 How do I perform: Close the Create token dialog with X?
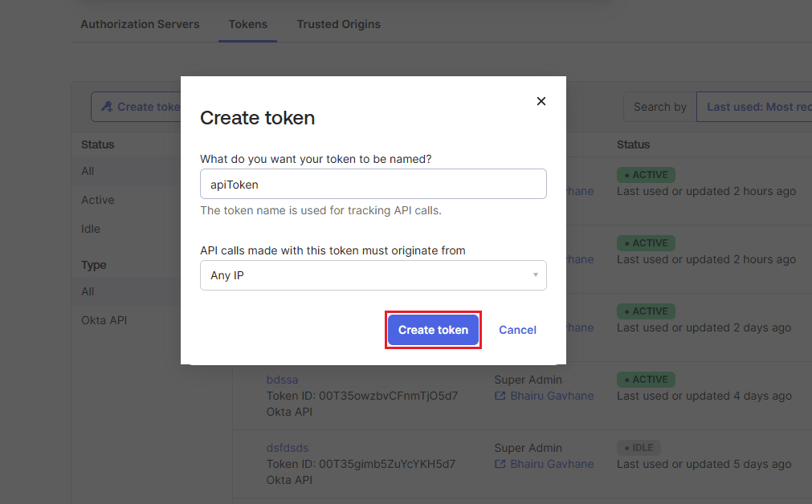point(541,101)
